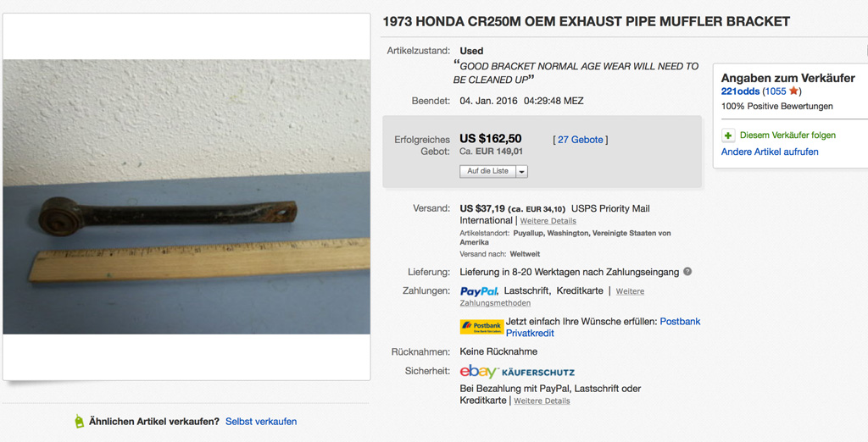Click the green plus follow-seller icon
Image resolution: width=868 pixels, height=442 pixels.
(728, 135)
